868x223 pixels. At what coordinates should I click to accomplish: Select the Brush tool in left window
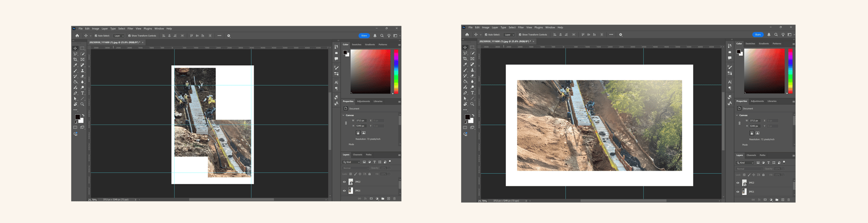coord(75,71)
